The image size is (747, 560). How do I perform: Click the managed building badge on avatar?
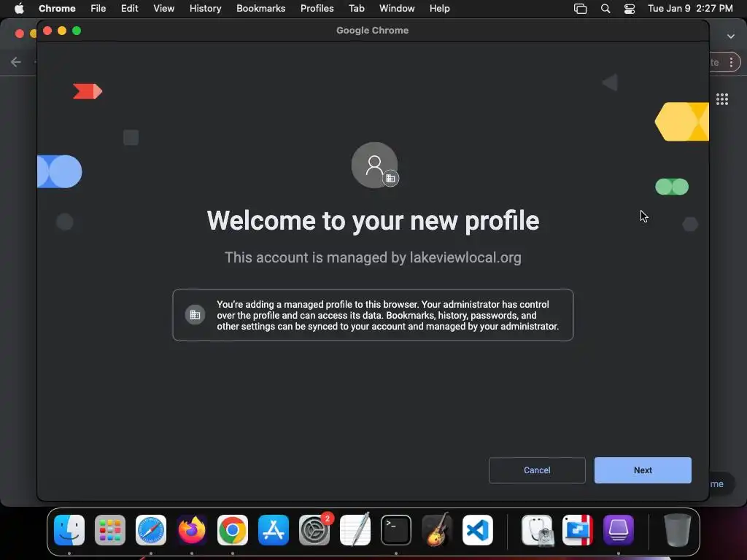[x=391, y=179]
